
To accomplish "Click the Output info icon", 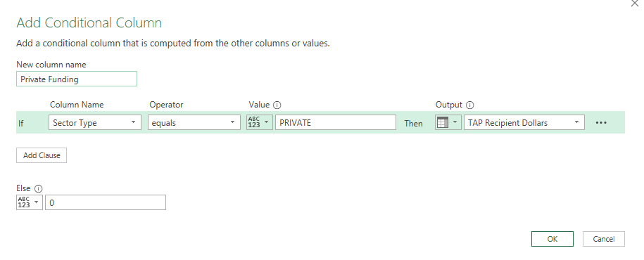I will tap(470, 105).
